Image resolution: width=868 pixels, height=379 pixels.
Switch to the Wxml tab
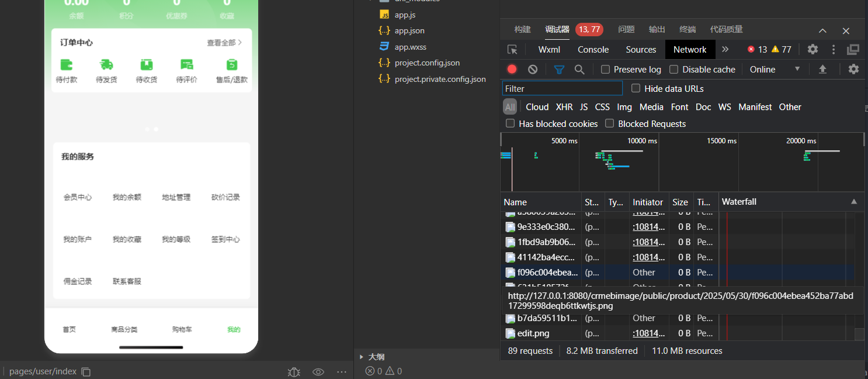click(549, 50)
